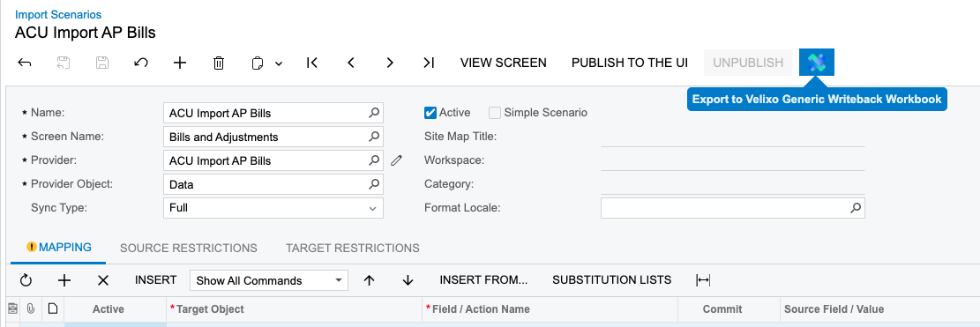The image size is (980, 327).
Task: Open the Import Scenarios breadcrumb link
Action: [58, 14]
